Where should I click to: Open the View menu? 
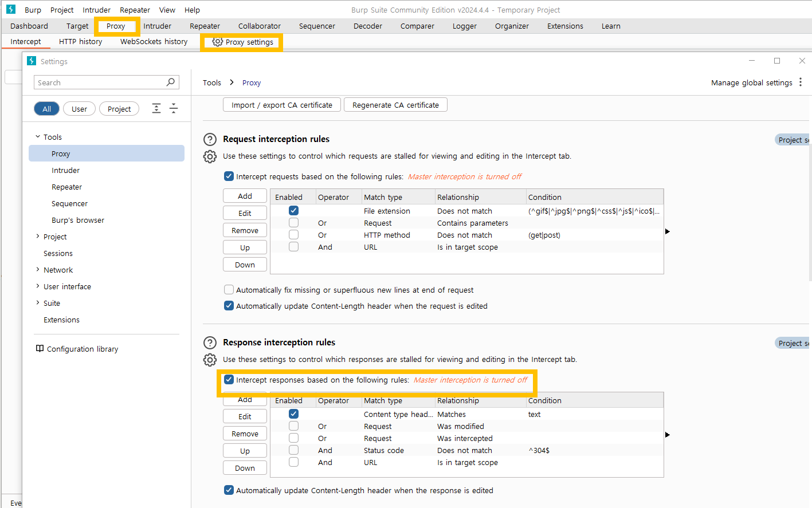coord(167,10)
